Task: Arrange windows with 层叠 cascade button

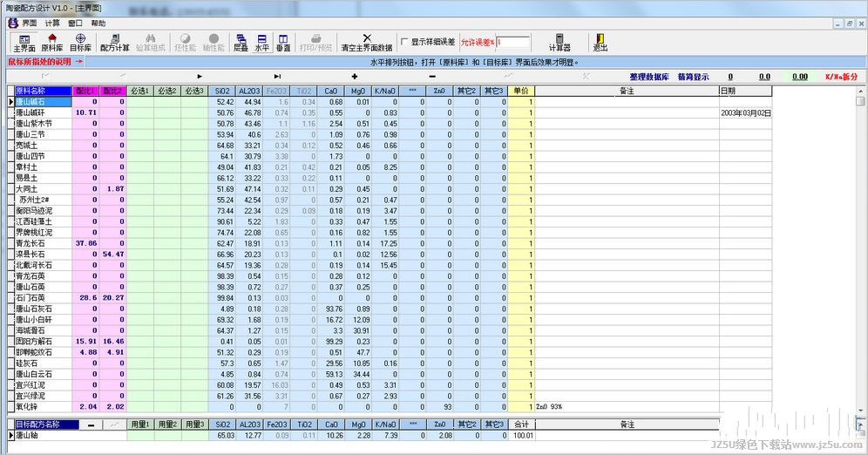Action: click(x=241, y=43)
